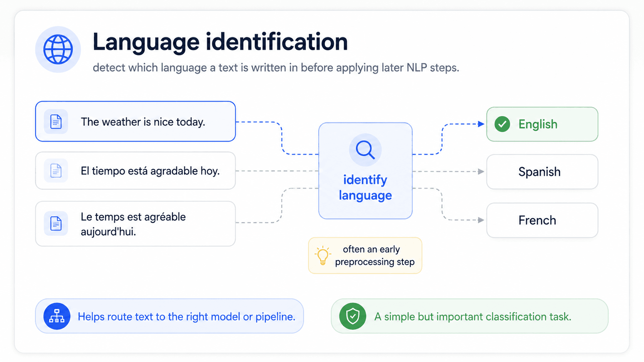Select the 'The weather is nice today.' card
Image resolution: width=644 pixels, height=362 pixels.
tap(135, 122)
